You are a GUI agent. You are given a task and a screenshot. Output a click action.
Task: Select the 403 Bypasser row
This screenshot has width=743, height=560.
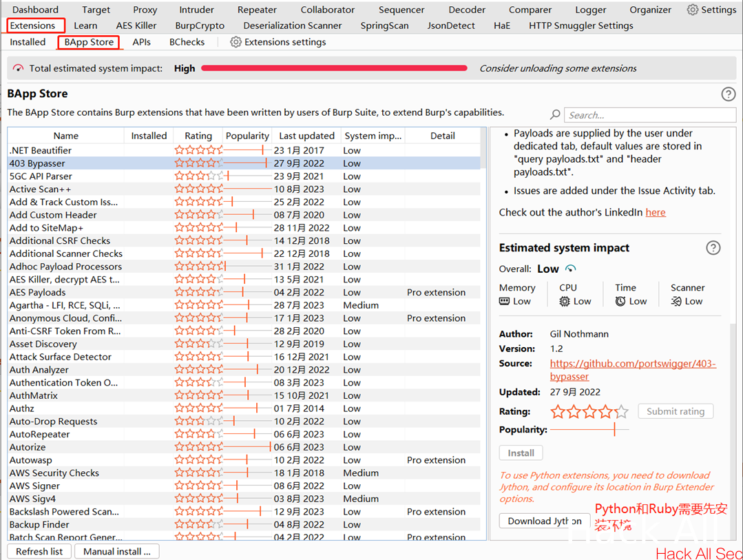(x=244, y=163)
